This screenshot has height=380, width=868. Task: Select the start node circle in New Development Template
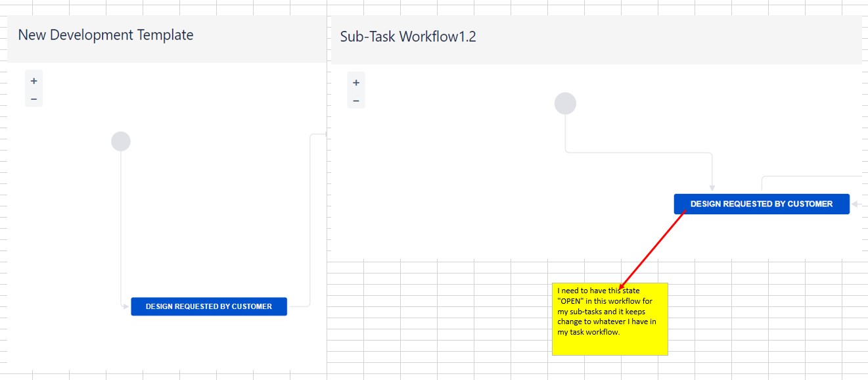coord(121,141)
